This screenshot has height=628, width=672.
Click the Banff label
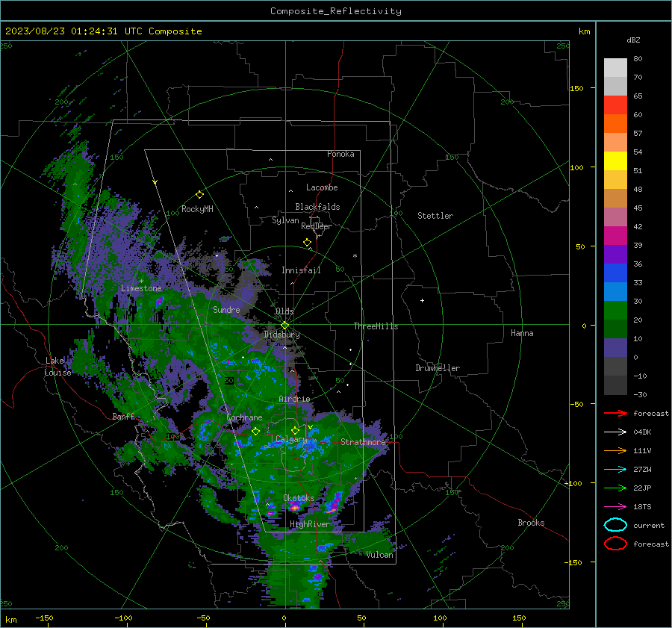123,416
